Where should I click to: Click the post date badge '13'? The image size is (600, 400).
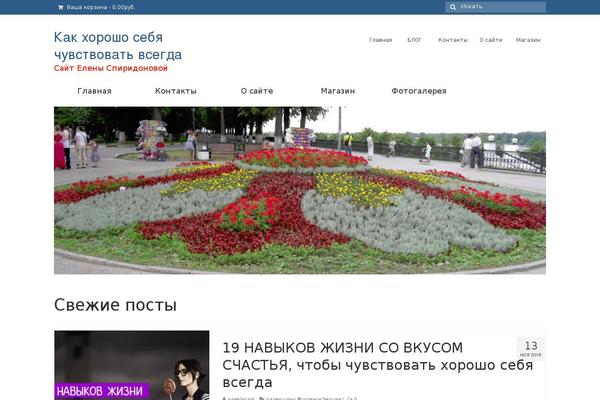point(531,348)
